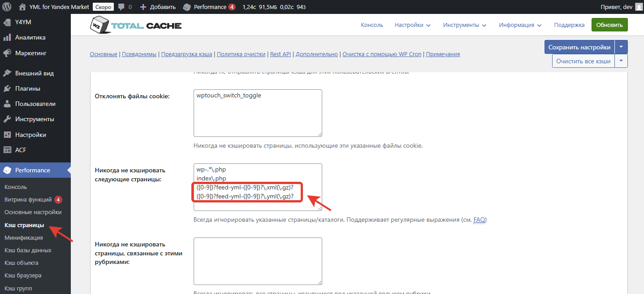
Task: Open 'Кэш базы данных' submenu item
Action: (28, 250)
